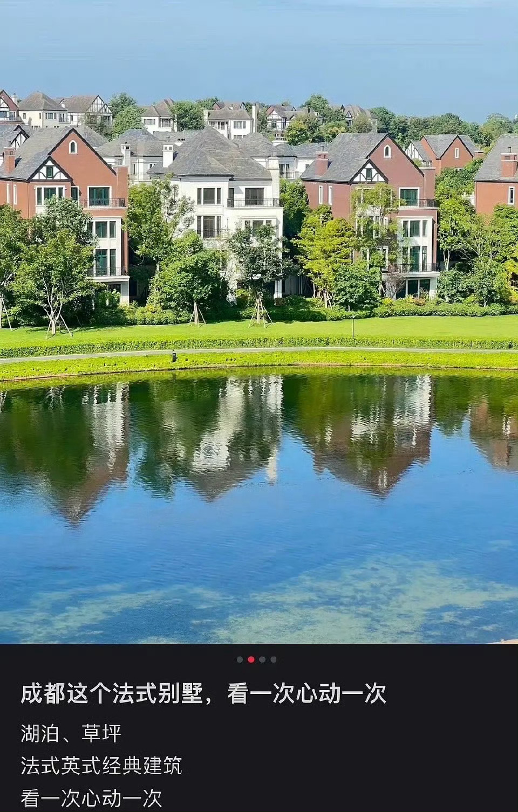
Task: Tap the caption line '湖泊、草坪'
Action: (71, 733)
